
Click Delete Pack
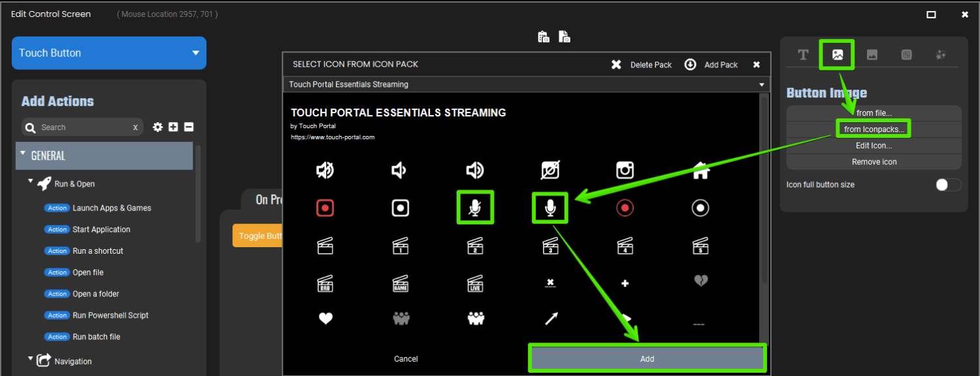pos(642,65)
